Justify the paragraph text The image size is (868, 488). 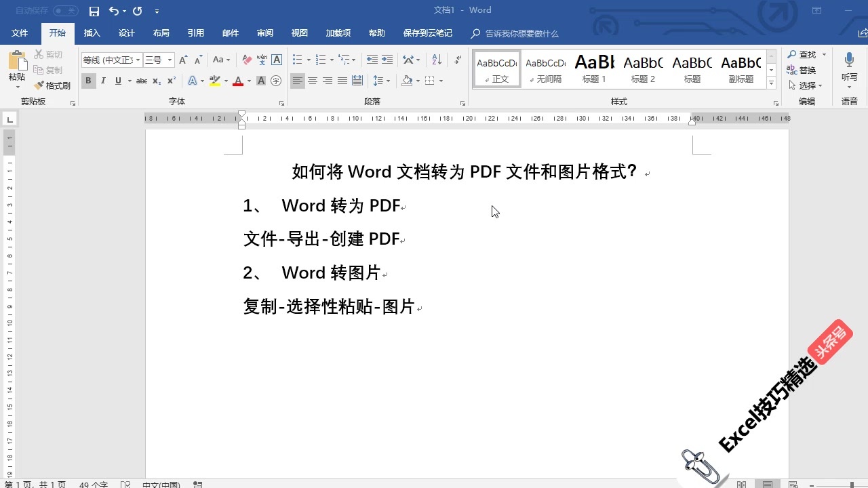342,81
